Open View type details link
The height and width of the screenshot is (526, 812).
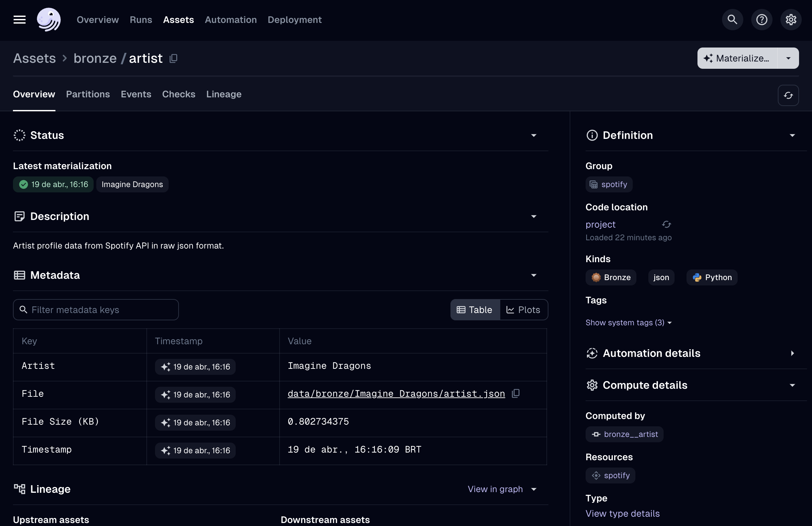[622, 514]
